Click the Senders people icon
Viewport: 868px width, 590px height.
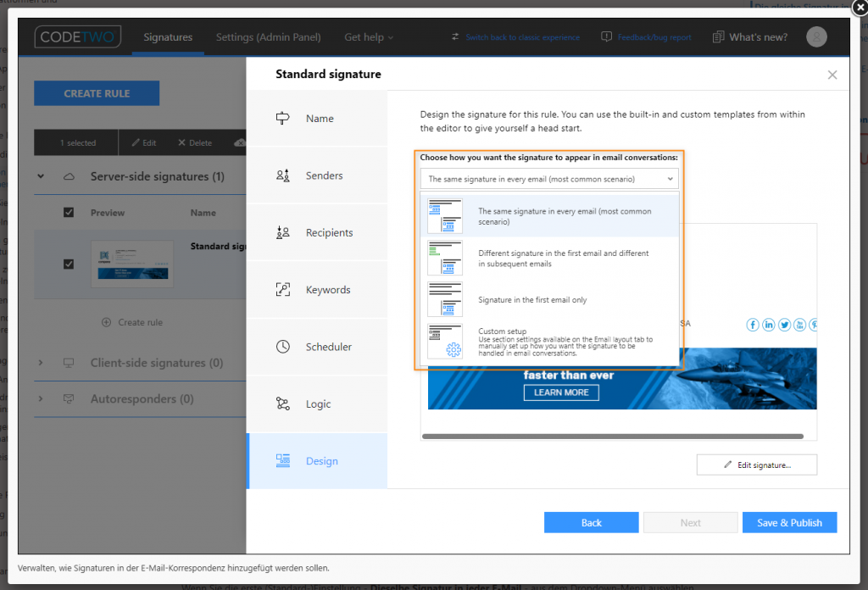point(283,175)
